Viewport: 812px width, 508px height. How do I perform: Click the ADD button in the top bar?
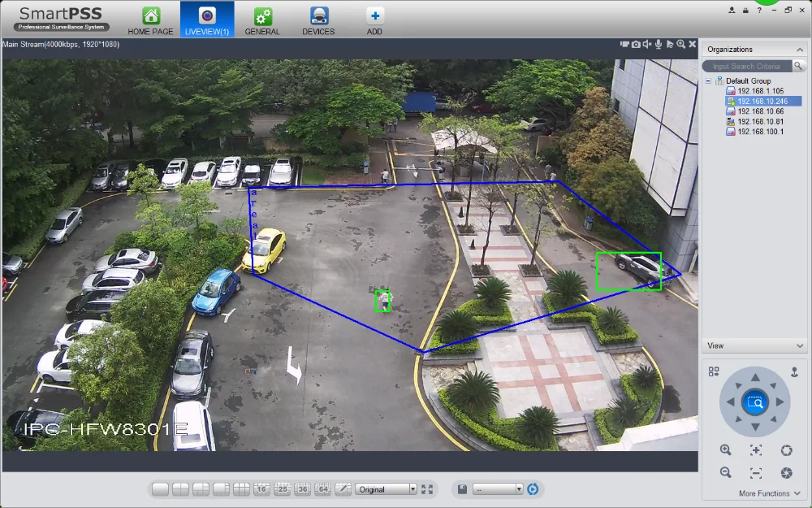tap(374, 20)
